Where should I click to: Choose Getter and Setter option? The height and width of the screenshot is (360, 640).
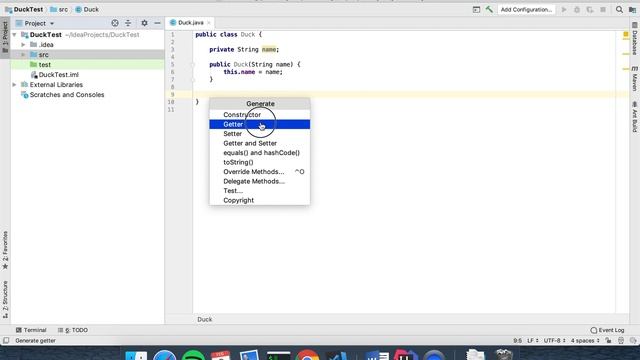[260, 143]
